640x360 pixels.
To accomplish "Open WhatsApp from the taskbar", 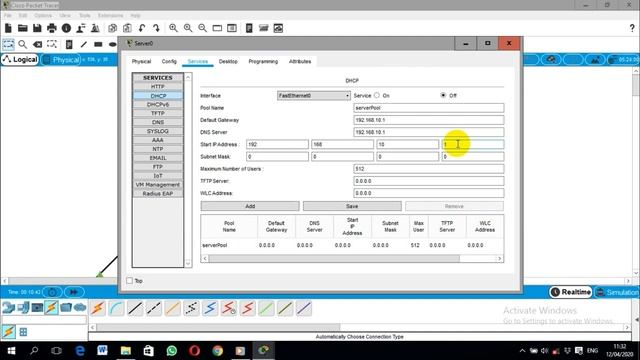I will (x=172, y=350).
